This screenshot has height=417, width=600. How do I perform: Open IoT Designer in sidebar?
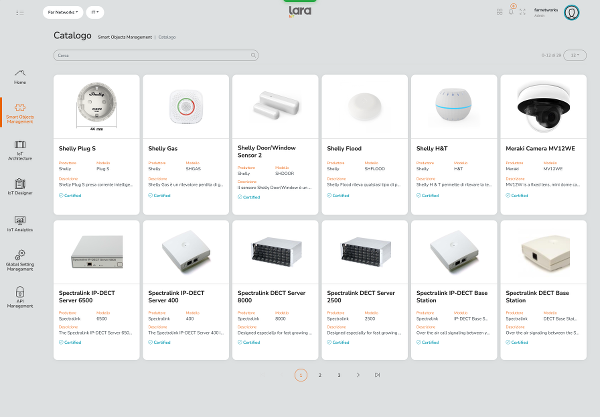coord(20,187)
